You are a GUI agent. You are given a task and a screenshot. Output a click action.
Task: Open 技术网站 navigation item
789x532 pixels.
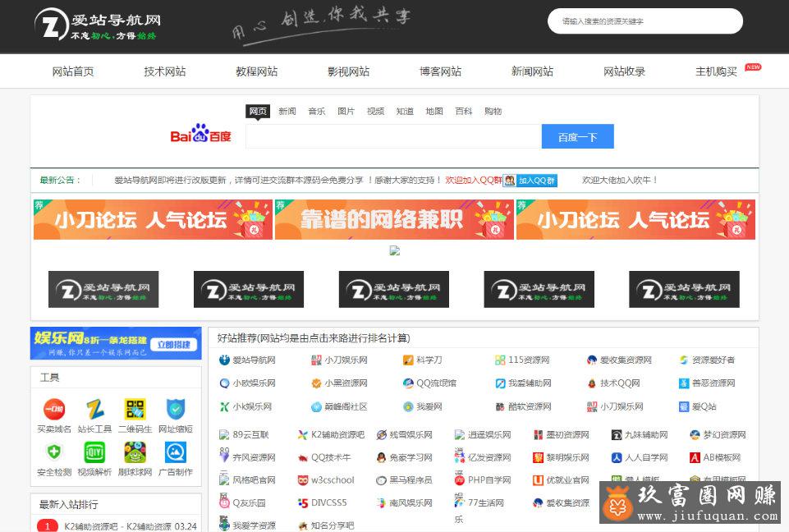[x=165, y=71]
